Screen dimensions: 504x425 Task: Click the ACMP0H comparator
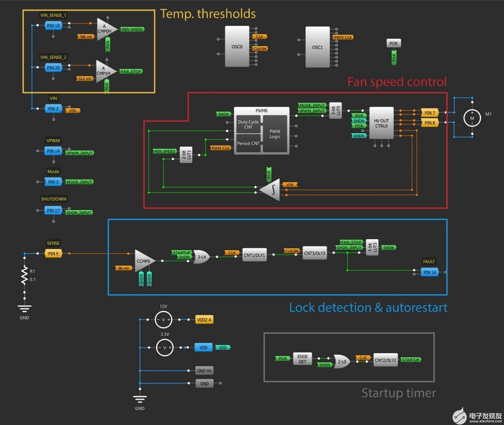106,29
